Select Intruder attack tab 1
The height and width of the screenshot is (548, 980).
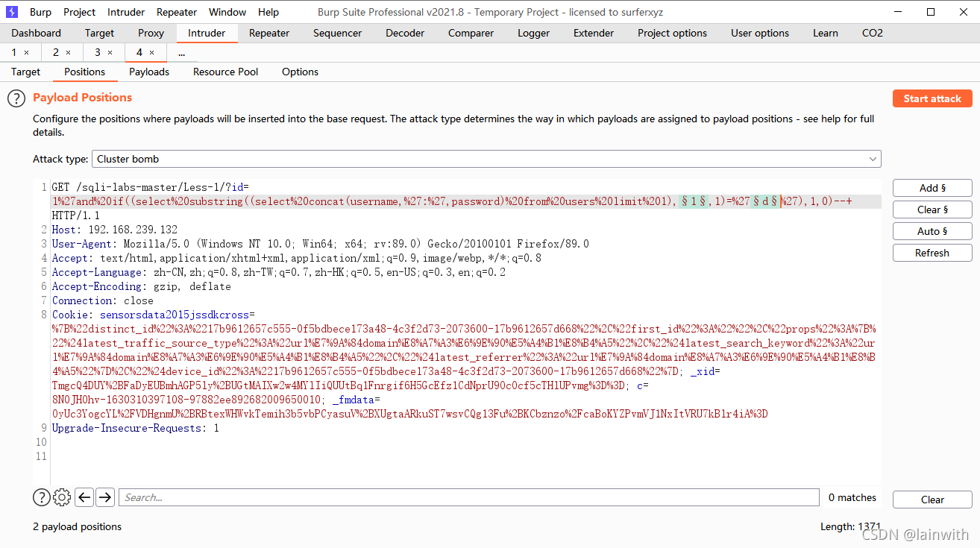coord(14,53)
